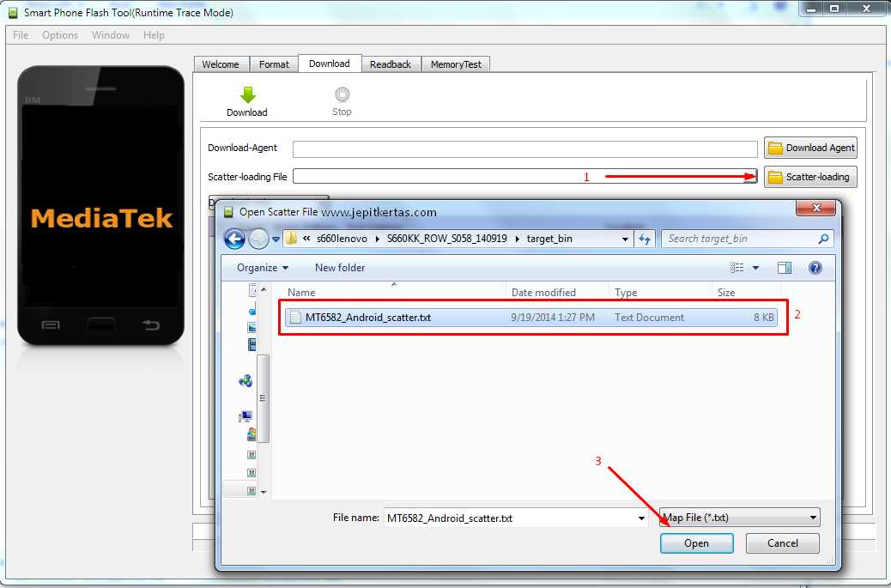Click navigation pane scroll up arrow
The height and width of the screenshot is (588, 891).
pos(264,290)
